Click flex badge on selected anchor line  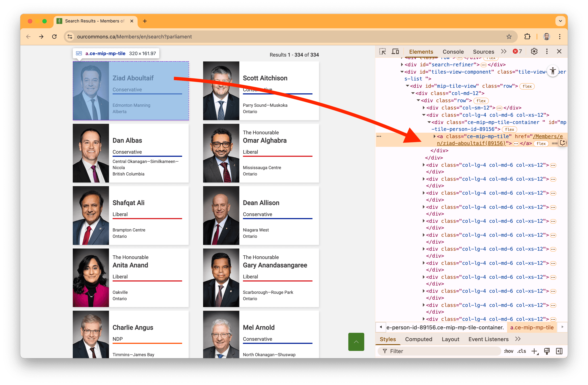pyautogui.click(x=541, y=144)
